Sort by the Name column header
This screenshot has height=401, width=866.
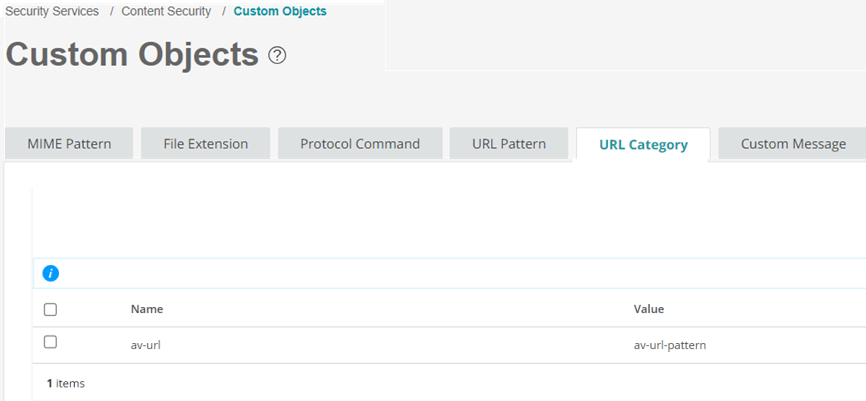pos(147,310)
